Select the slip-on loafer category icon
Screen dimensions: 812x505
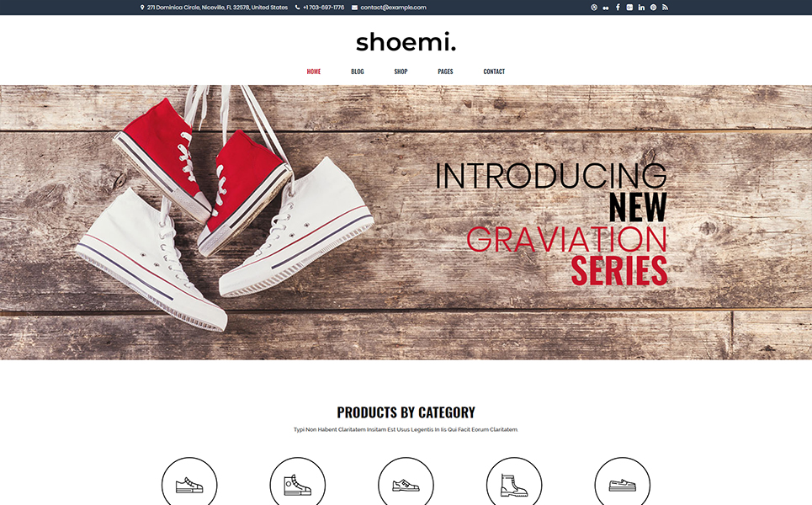coord(623,481)
